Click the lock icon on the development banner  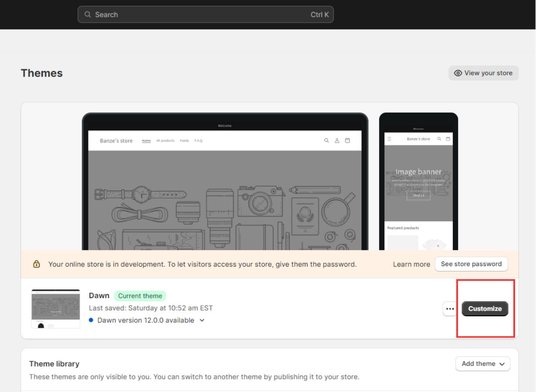(x=37, y=264)
